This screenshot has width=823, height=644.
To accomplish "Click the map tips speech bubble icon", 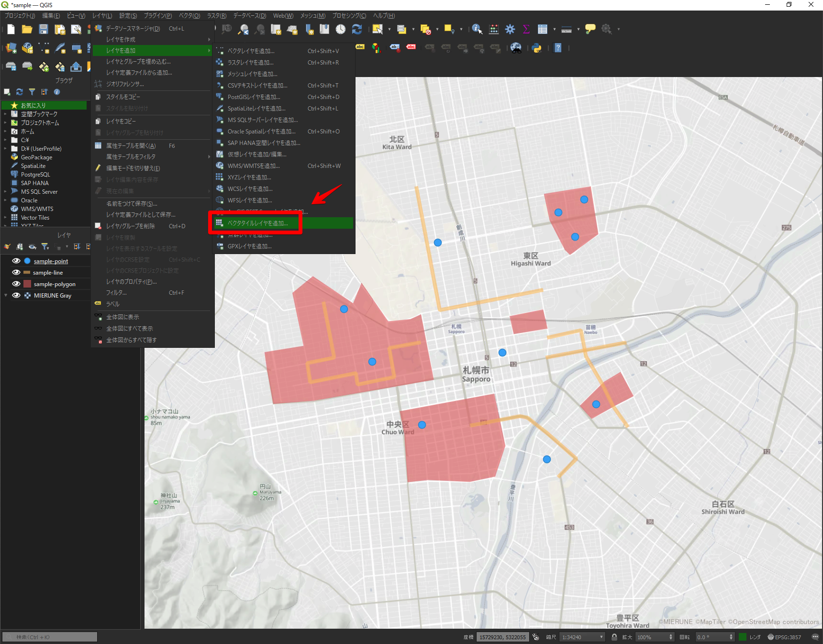I will click(x=590, y=29).
